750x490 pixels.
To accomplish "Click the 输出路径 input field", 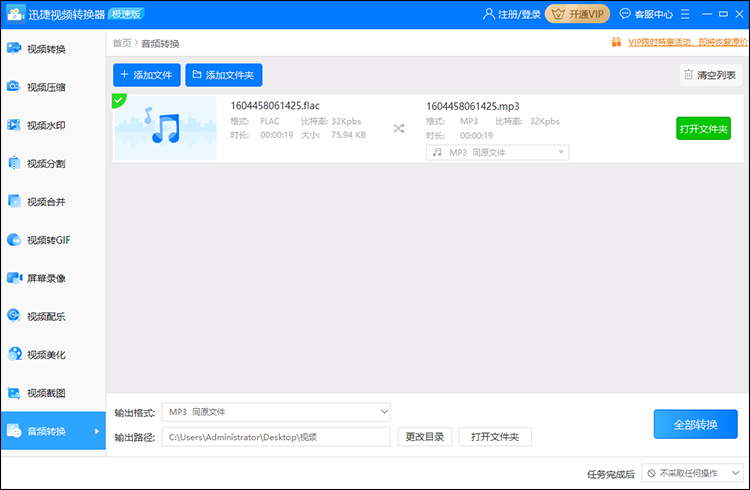I will pos(276,436).
